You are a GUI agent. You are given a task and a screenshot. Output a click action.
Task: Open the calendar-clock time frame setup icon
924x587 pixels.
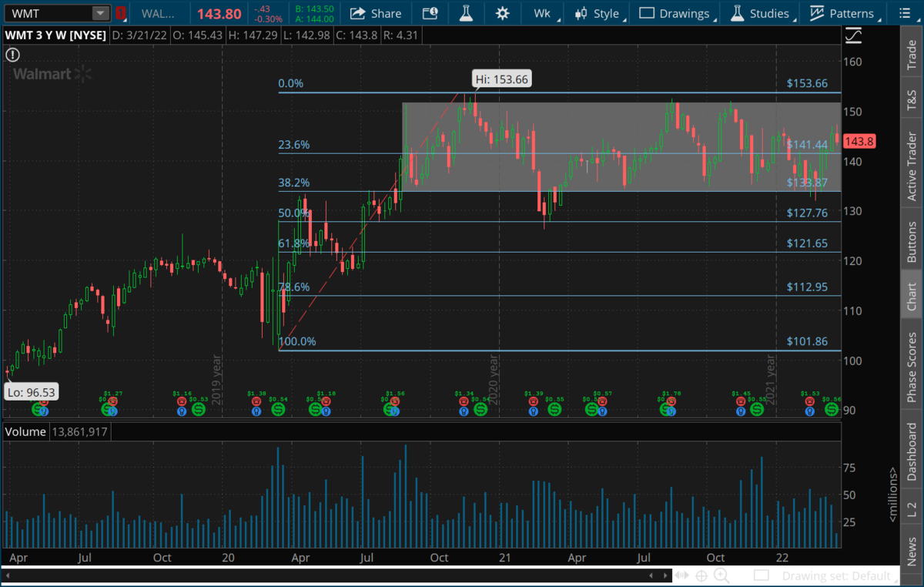[x=430, y=13]
